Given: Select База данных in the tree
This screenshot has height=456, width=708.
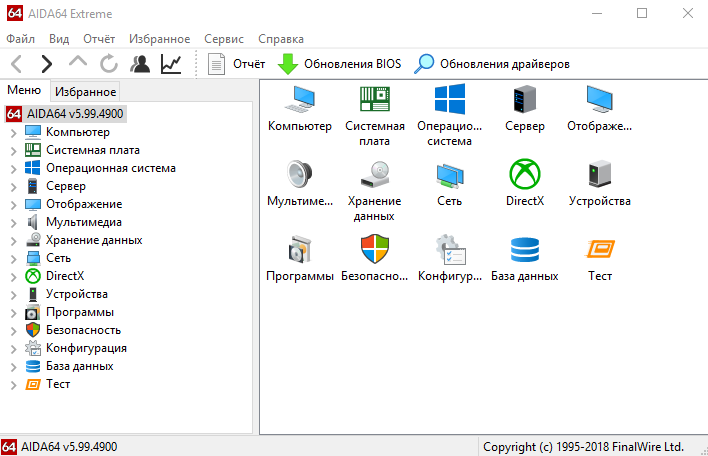Looking at the screenshot, I should point(79,366).
